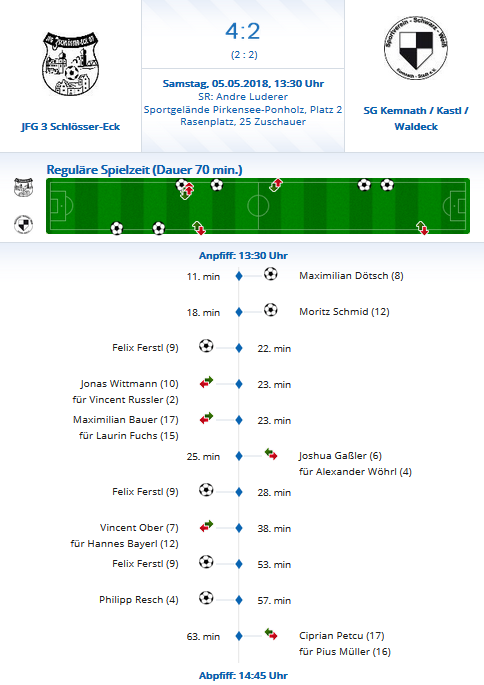Select the rightmost top goal marker on pitch

tap(387, 185)
